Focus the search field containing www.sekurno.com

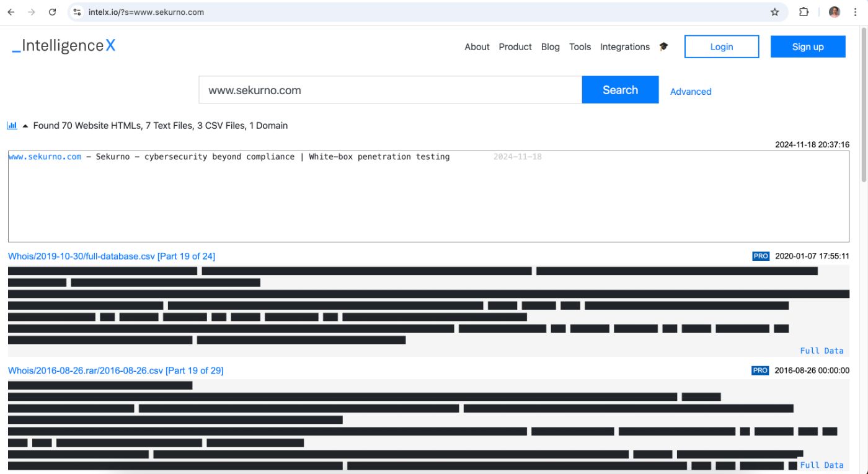tap(390, 90)
